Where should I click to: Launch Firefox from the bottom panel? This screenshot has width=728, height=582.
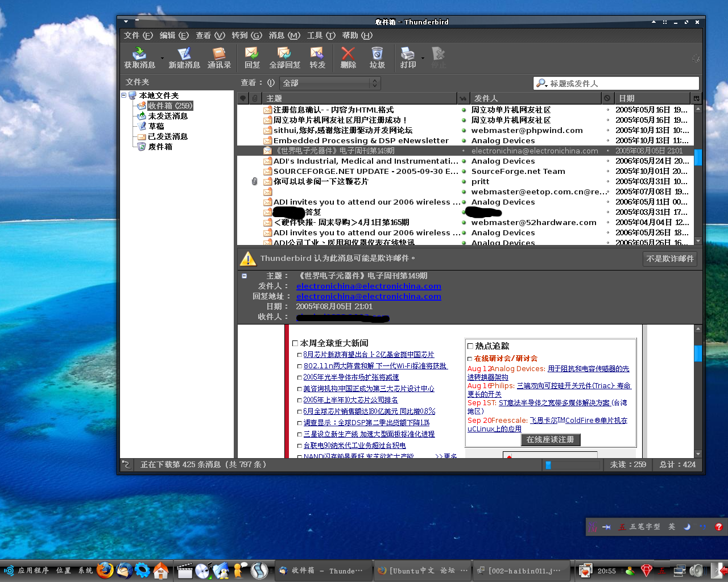[105, 569]
